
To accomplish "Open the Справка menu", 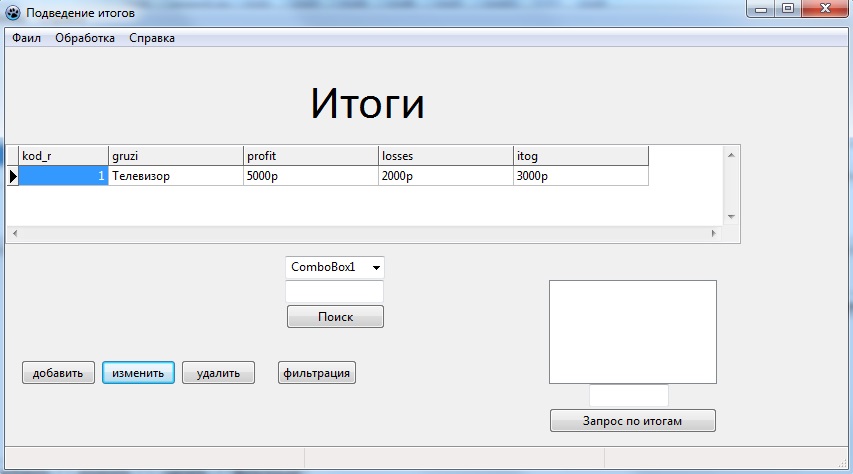I will click(152, 38).
